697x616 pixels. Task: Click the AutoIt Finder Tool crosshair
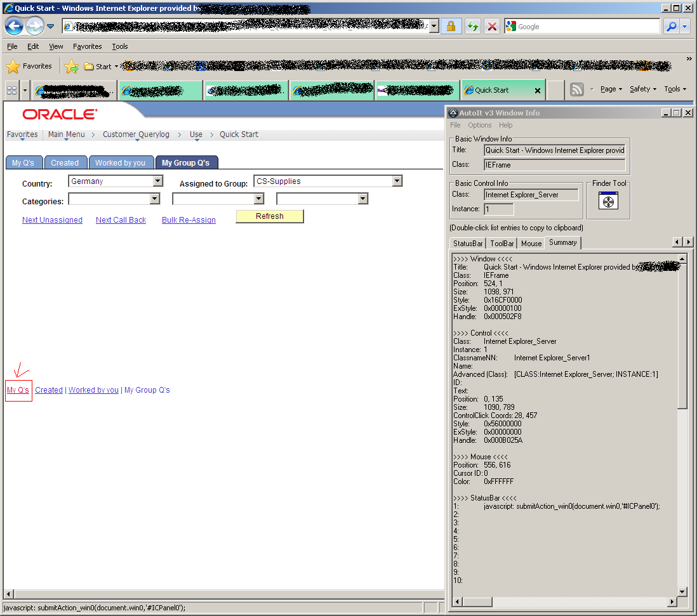(607, 201)
